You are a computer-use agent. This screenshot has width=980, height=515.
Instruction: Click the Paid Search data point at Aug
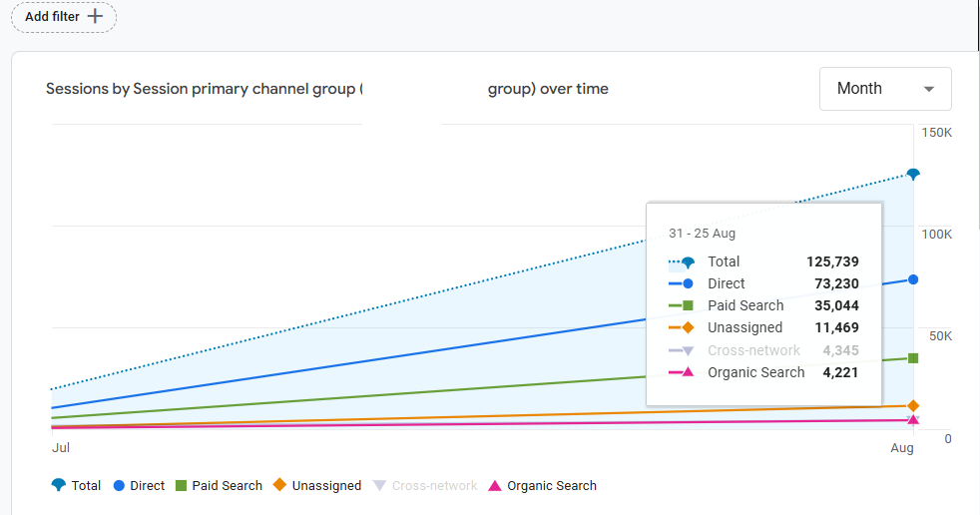[x=913, y=358]
